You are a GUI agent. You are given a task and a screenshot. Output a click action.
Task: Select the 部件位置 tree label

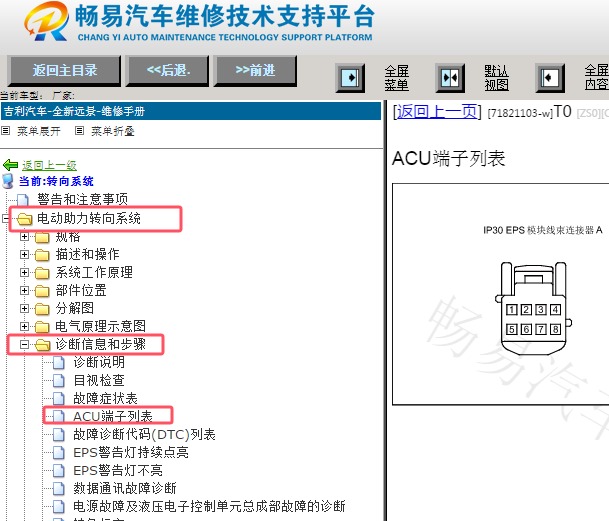81,290
